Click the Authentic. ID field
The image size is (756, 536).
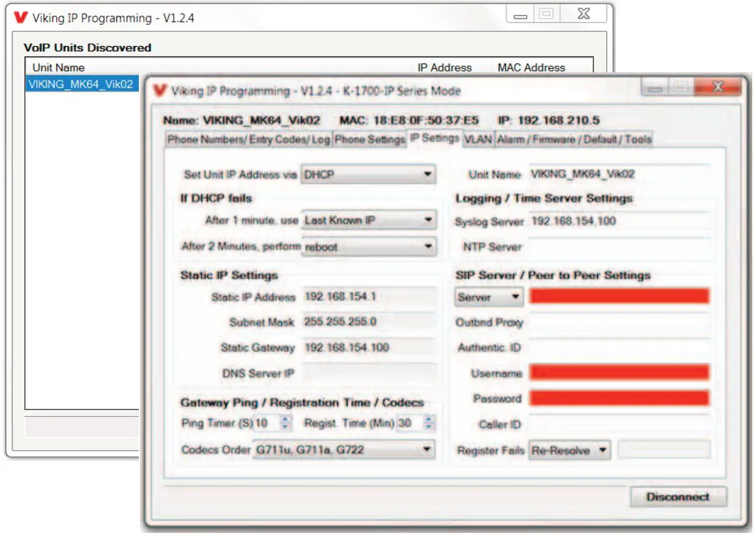click(619, 348)
